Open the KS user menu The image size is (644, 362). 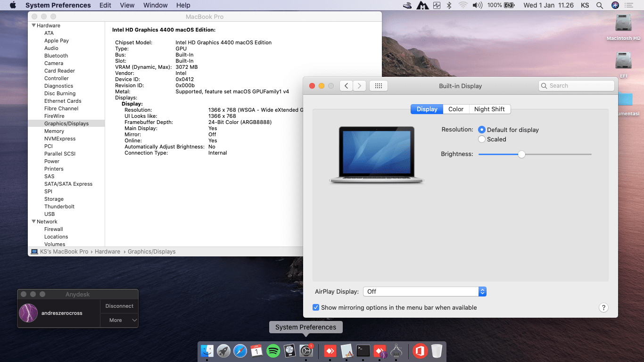(x=585, y=5)
